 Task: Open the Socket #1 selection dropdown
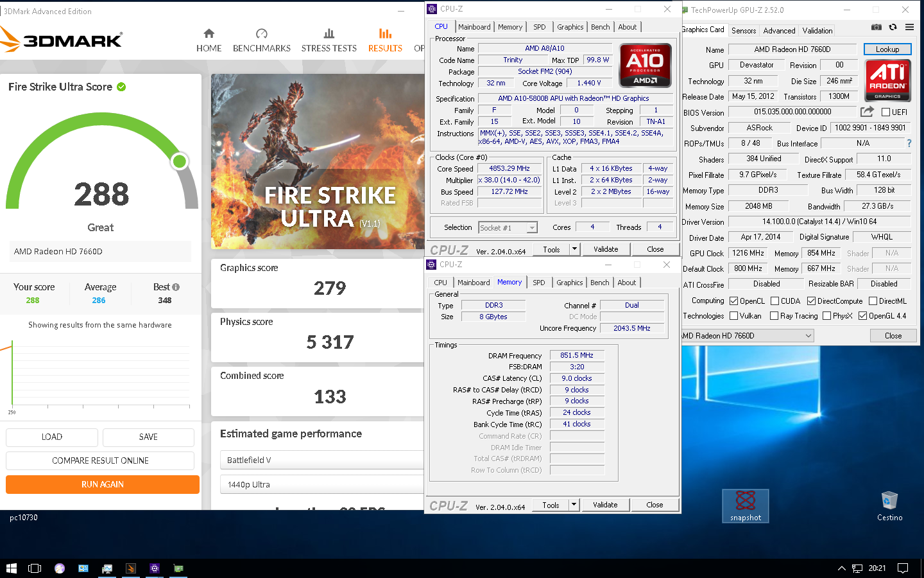(508, 227)
